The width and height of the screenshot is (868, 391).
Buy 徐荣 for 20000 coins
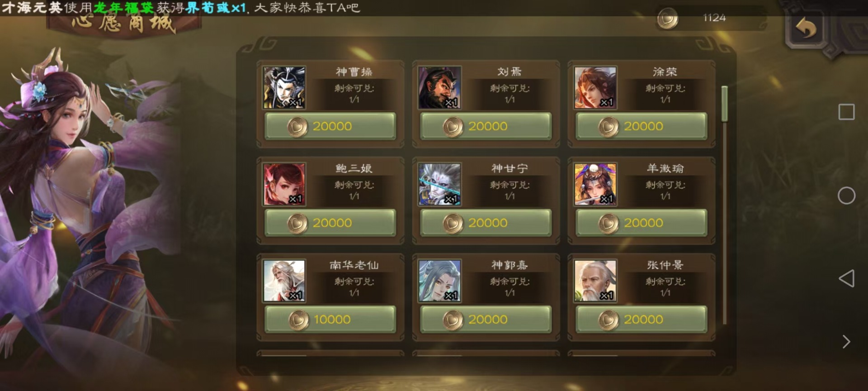click(642, 126)
